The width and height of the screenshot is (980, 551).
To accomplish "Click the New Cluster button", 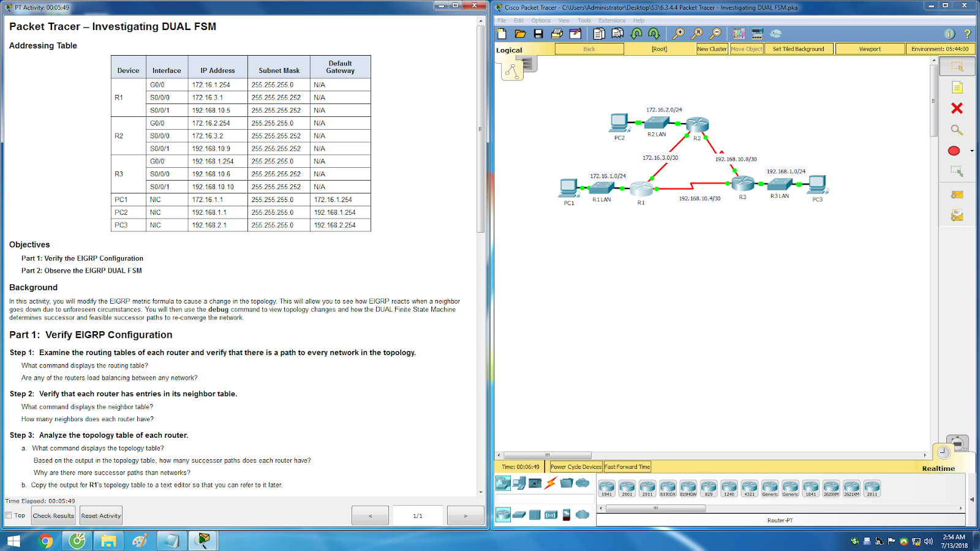I will coord(712,49).
